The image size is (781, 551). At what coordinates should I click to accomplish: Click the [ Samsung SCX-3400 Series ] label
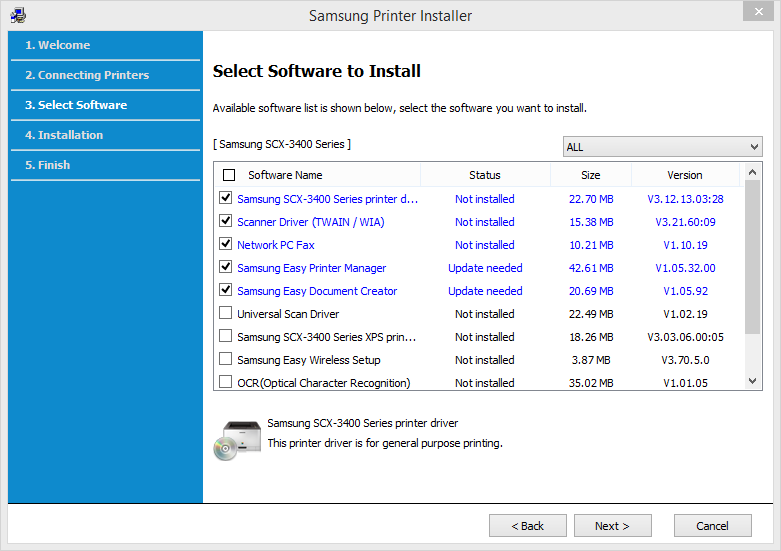(x=282, y=144)
